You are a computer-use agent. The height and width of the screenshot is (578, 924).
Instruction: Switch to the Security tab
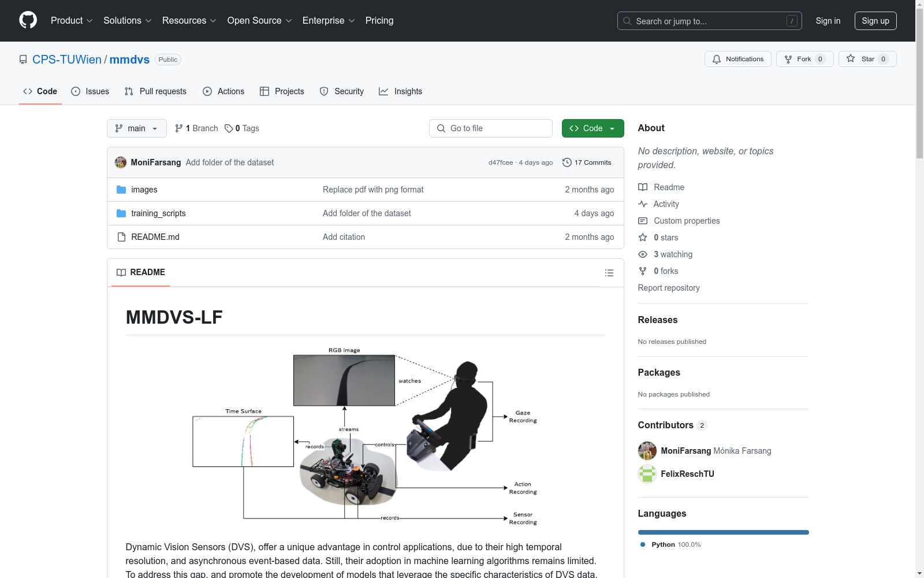(342, 91)
